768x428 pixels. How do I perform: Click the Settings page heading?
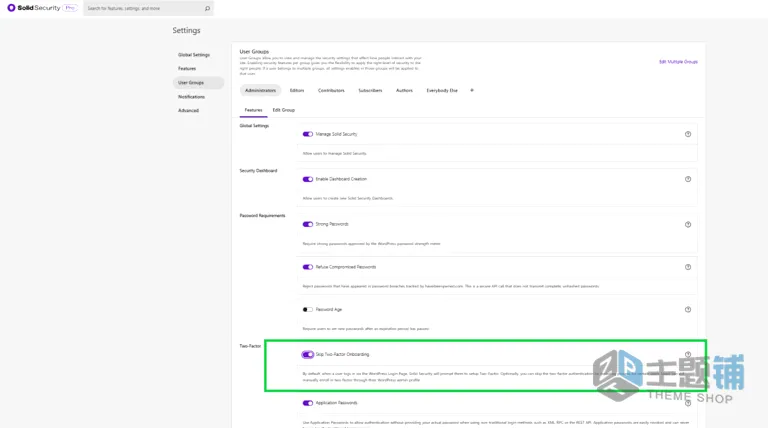click(x=187, y=30)
